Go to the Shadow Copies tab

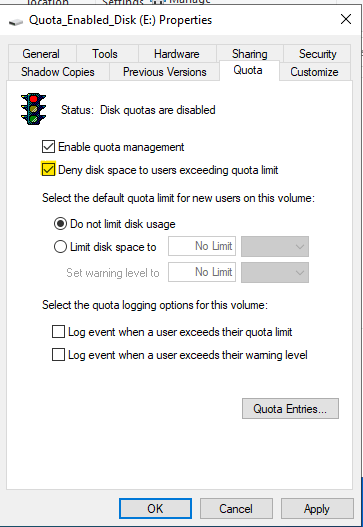click(x=58, y=72)
